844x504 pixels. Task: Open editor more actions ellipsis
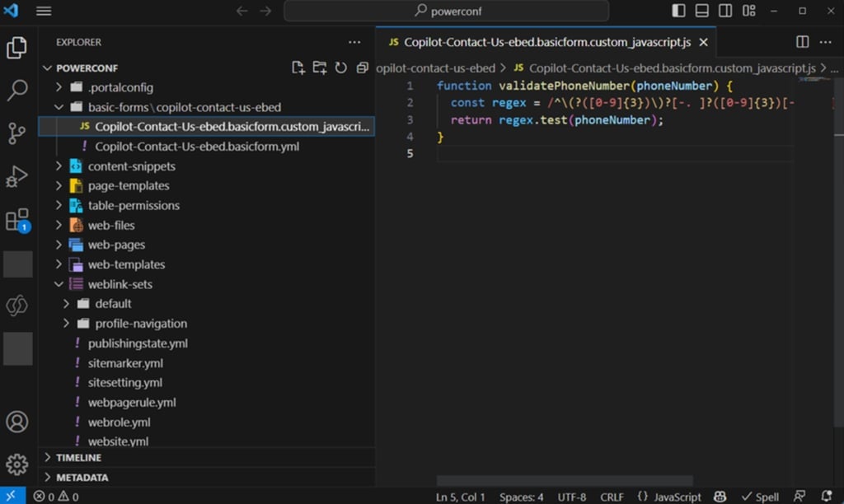(x=825, y=42)
